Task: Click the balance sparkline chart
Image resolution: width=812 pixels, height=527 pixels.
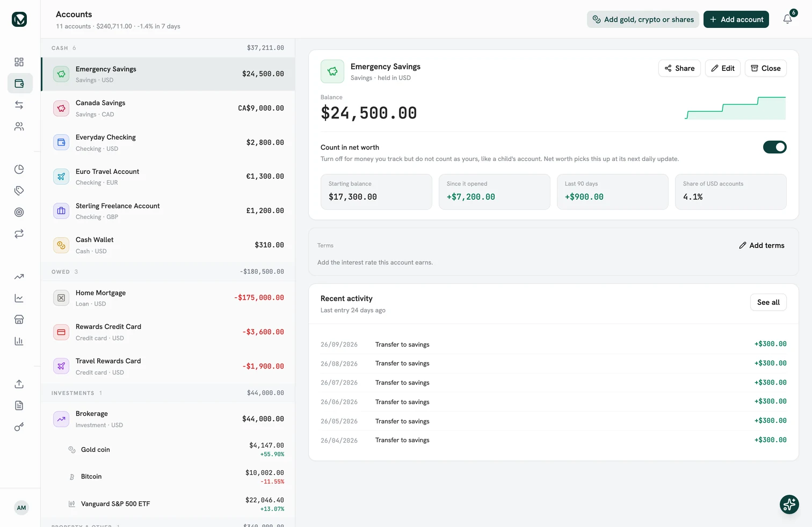Action: click(735, 108)
